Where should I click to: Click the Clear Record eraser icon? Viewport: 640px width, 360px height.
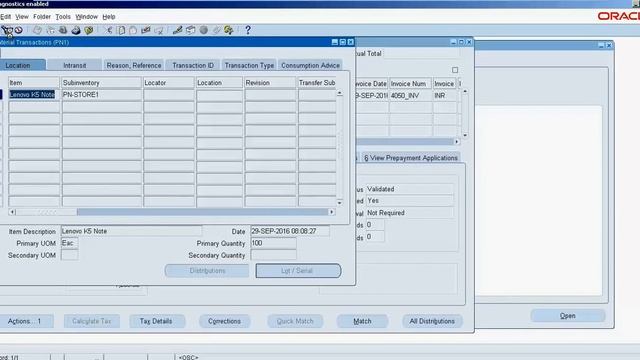coord(146,30)
